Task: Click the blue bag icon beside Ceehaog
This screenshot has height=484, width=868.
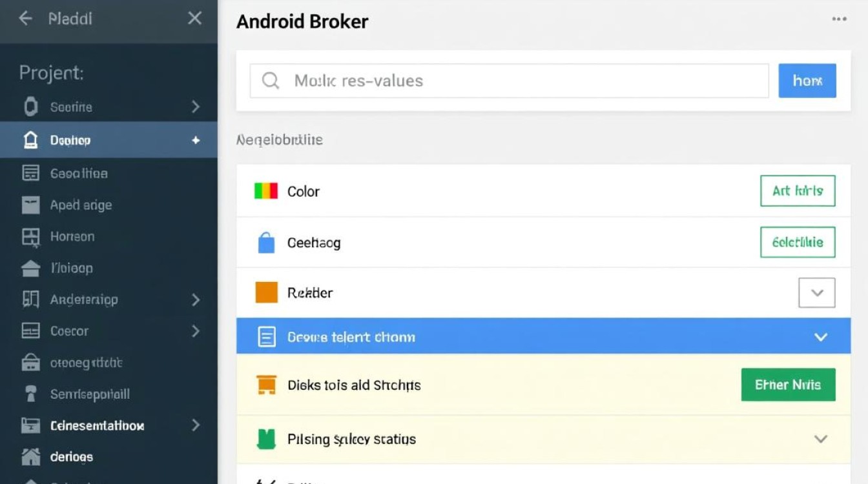Action: (x=266, y=243)
